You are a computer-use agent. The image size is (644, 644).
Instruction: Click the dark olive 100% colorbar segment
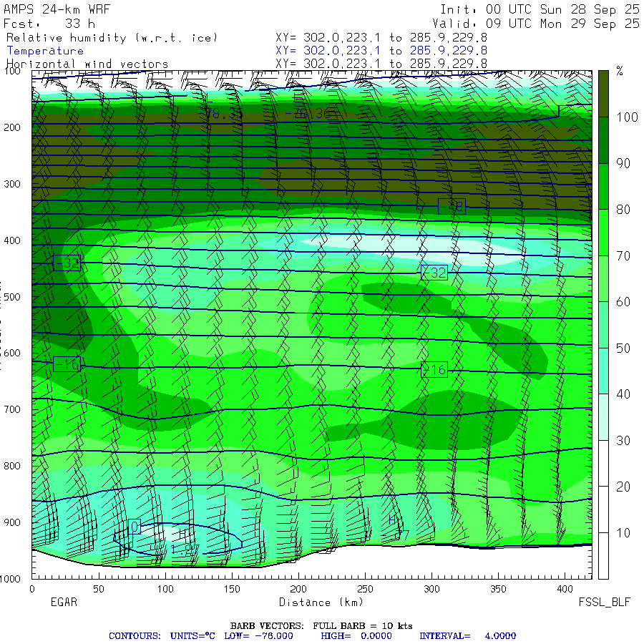click(603, 94)
